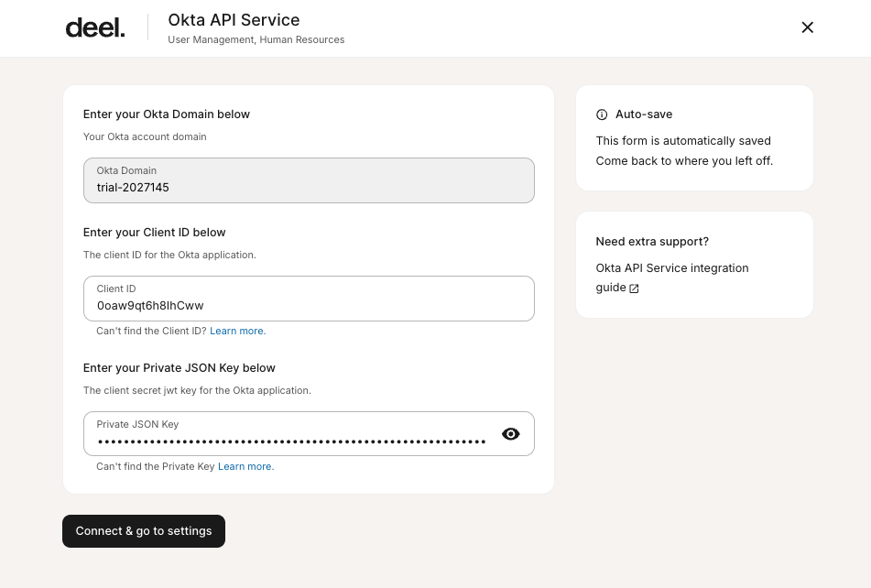
Task: Click the 'Enter your Client ID below' heading
Action: pyautogui.click(x=154, y=233)
